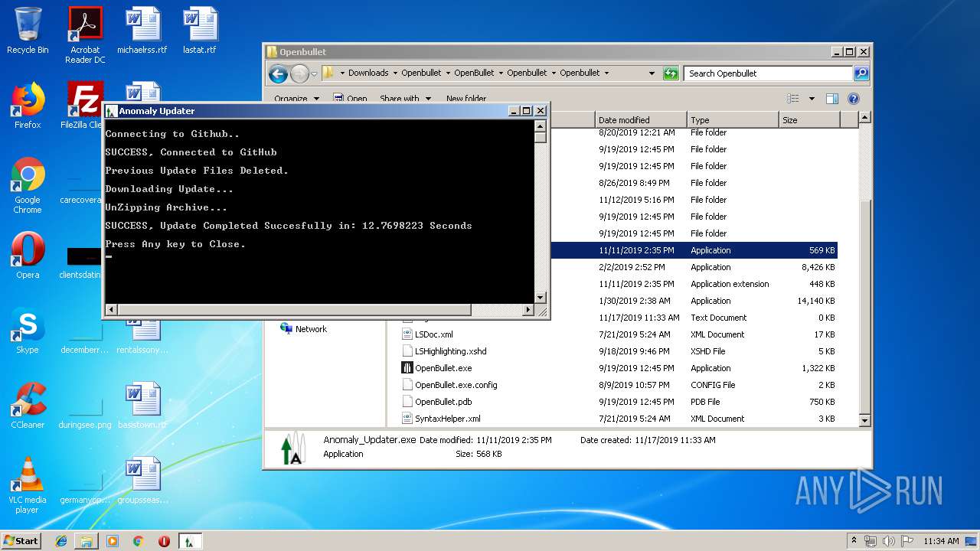Viewport: 980px width, 551px height.
Task: Click the Windows Explorer taskbar button
Action: pos(87,541)
